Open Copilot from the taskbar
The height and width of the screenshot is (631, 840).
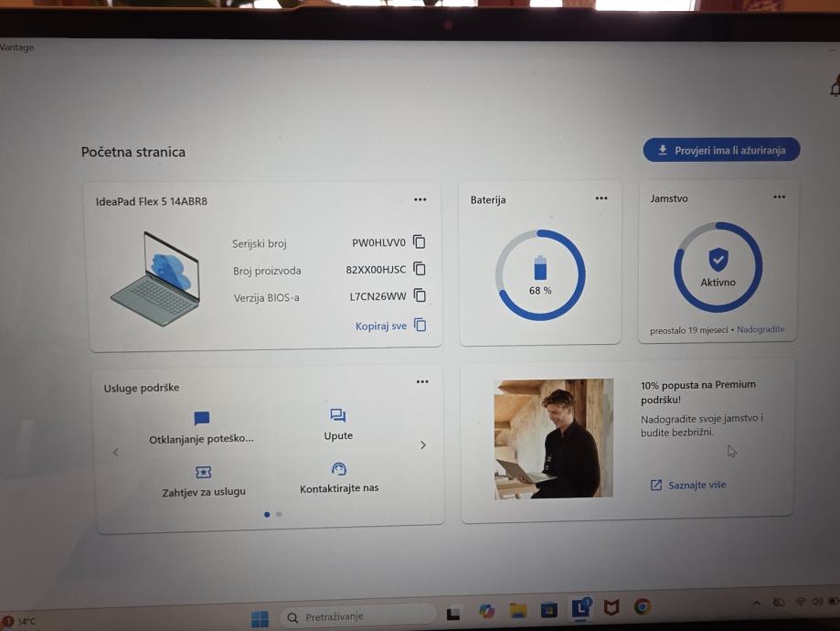tap(486, 611)
